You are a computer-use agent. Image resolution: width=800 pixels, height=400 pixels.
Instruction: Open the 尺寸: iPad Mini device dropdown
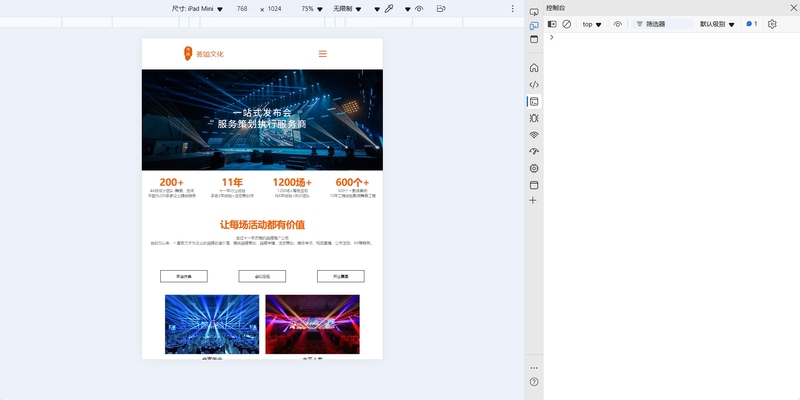click(197, 9)
